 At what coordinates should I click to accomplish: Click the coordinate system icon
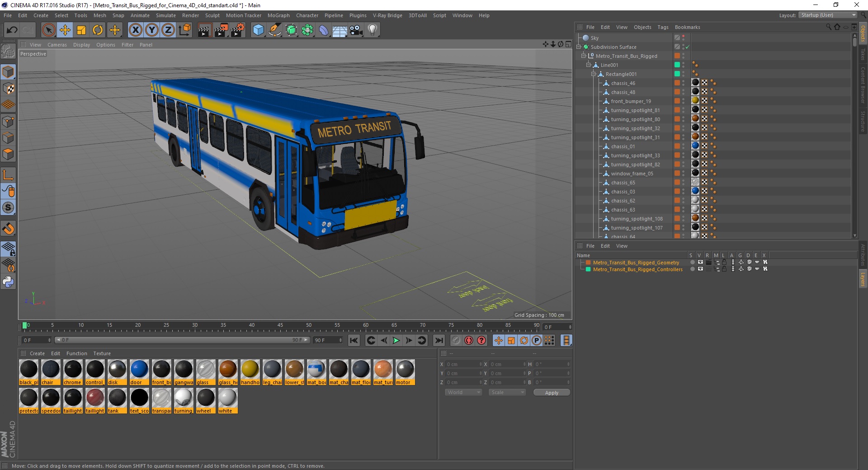184,30
